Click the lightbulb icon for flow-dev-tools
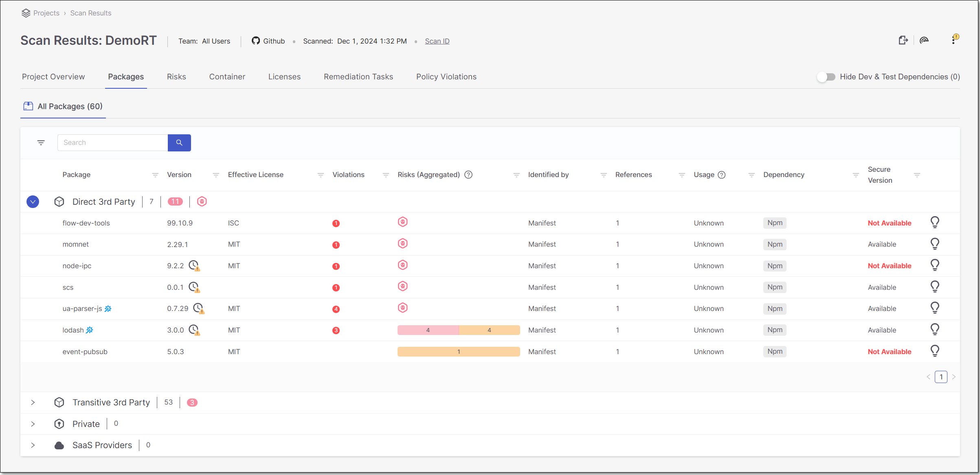This screenshot has height=475, width=980. [935, 222]
